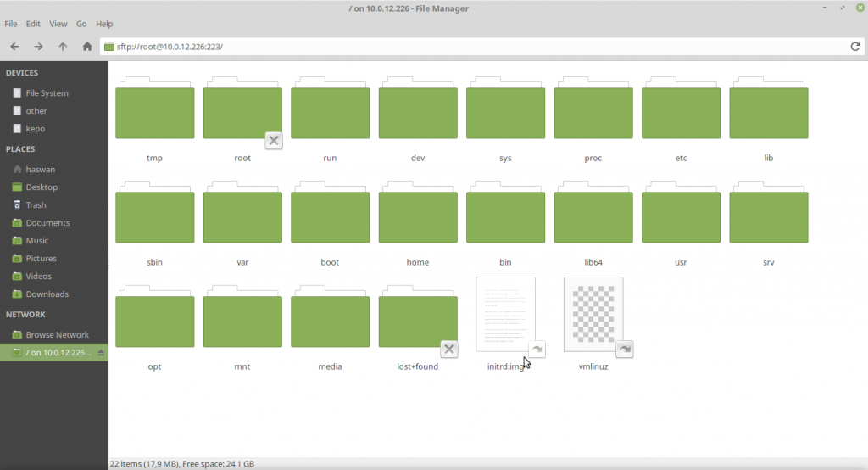Open Documents in the Places sidebar
This screenshot has height=470, width=868.
coord(53,222)
